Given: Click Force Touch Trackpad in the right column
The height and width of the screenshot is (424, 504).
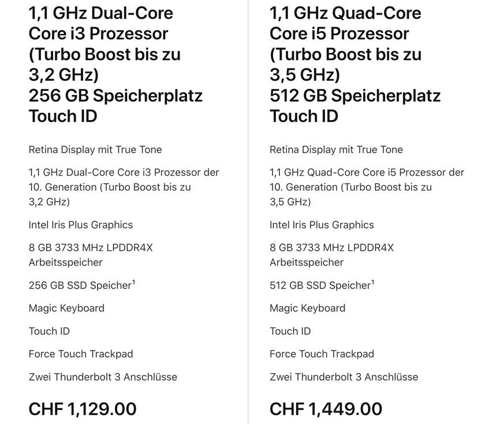Looking at the screenshot, I should coord(322,354).
